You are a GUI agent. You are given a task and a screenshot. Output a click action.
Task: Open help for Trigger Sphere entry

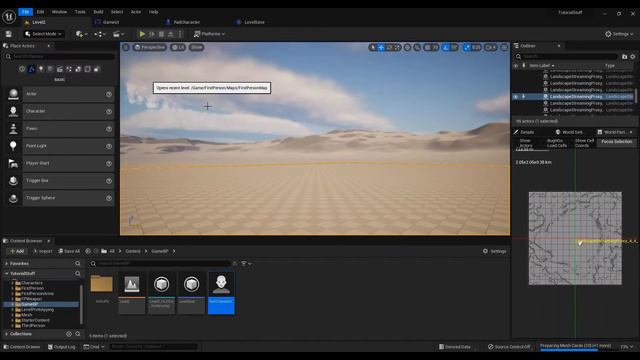click(x=109, y=198)
